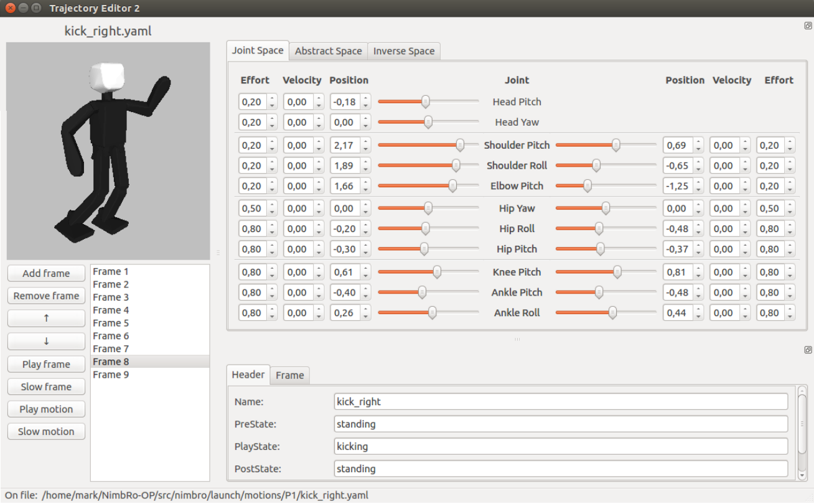
Task: Click the Add frame button
Action: [x=46, y=273]
